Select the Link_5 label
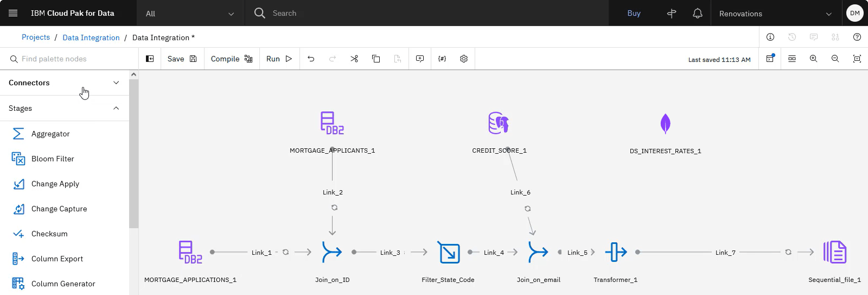Image resolution: width=868 pixels, height=295 pixels. pos(577,253)
